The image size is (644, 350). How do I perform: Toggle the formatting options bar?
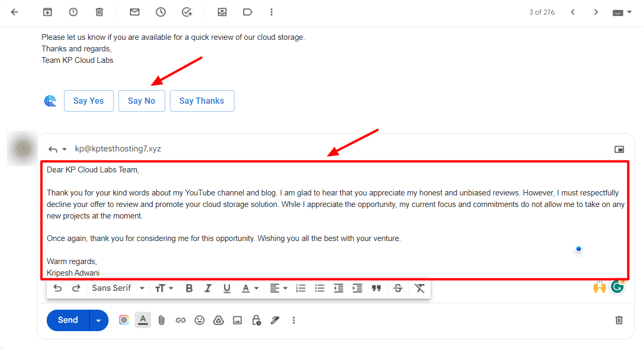tap(143, 320)
